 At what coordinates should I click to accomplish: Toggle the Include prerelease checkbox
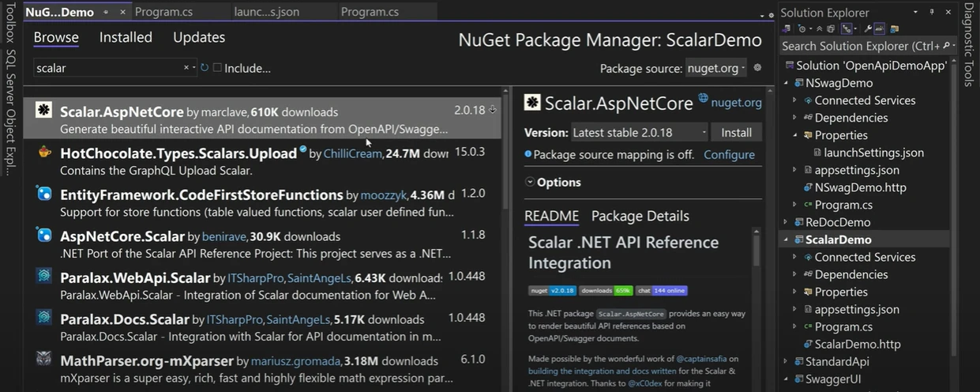click(217, 68)
